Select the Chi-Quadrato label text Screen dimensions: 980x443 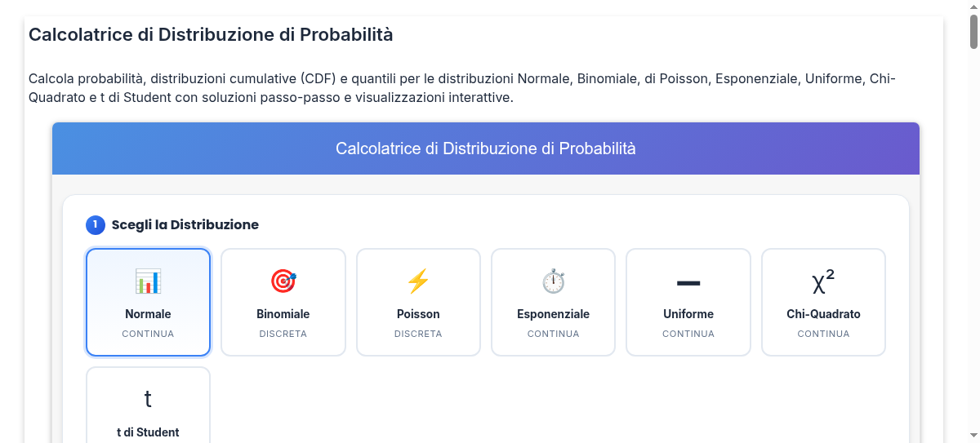[823, 314]
